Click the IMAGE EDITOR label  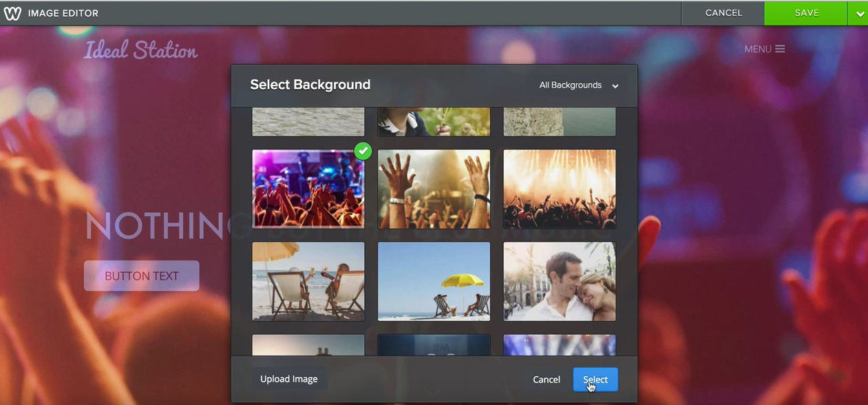63,13
